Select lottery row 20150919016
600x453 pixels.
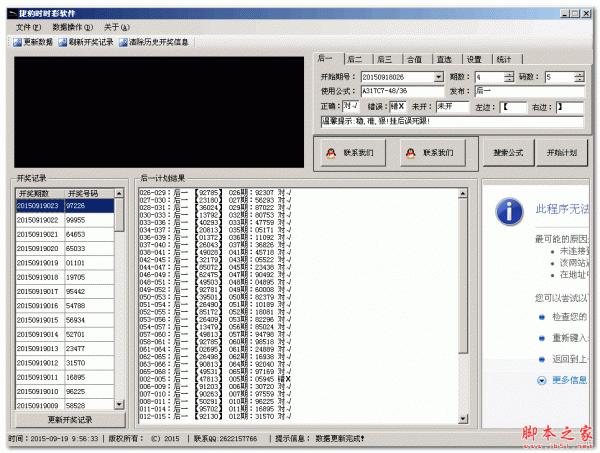pos(65,306)
